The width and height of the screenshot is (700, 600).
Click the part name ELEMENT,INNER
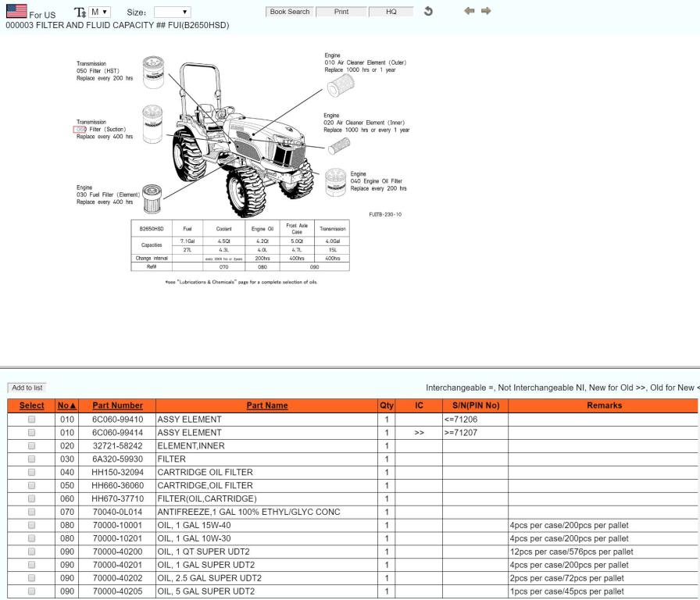191,446
